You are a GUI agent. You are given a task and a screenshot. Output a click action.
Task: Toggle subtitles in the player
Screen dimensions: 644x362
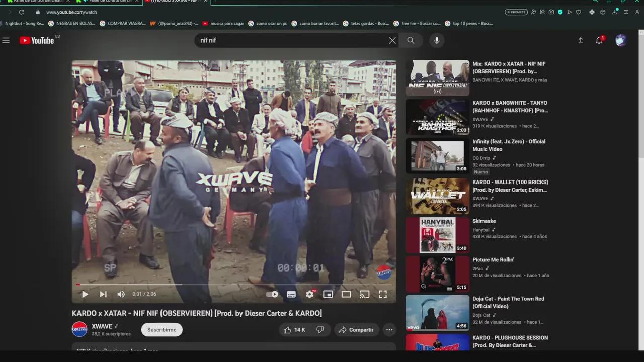pyautogui.click(x=291, y=294)
